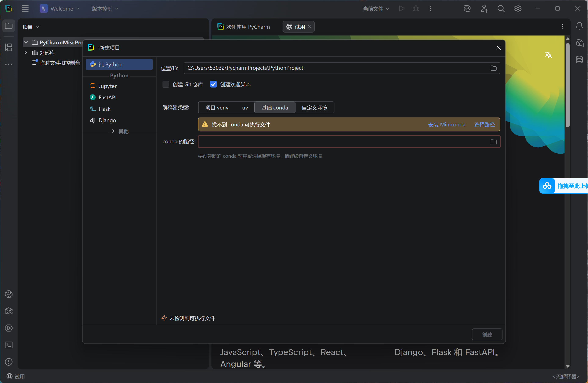This screenshot has height=383, width=588.
Task: Click the Notifications bell icon
Action: click(579, 26)
